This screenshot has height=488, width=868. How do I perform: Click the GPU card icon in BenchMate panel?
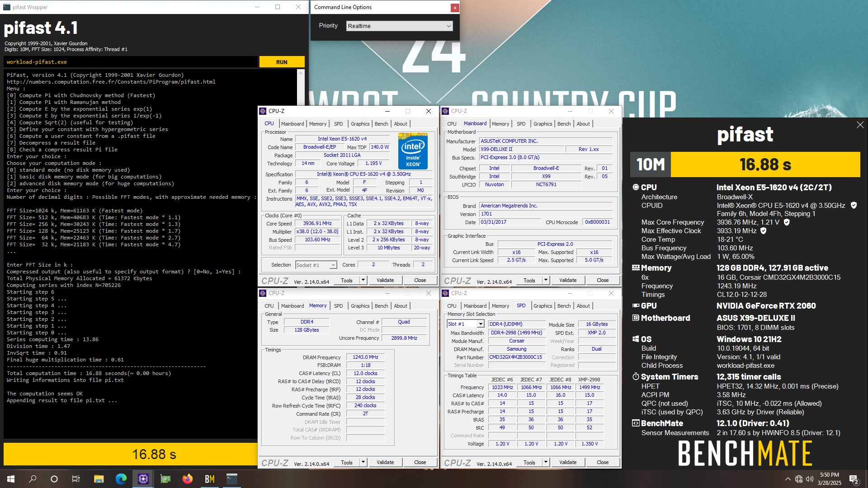[x=636, y=306]
